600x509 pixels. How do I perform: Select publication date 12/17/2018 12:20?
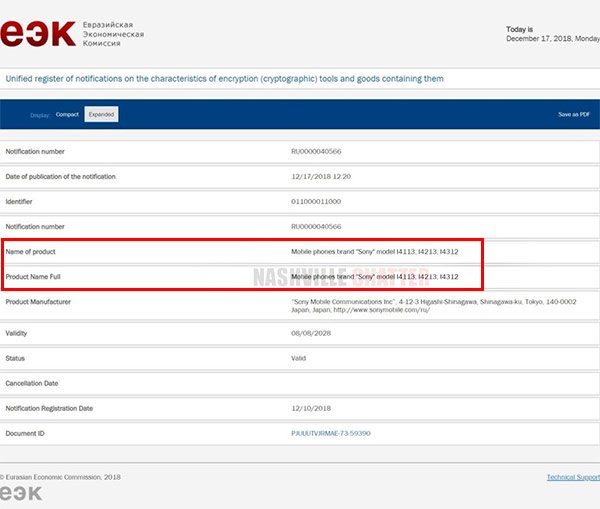(x=321, y=176)
